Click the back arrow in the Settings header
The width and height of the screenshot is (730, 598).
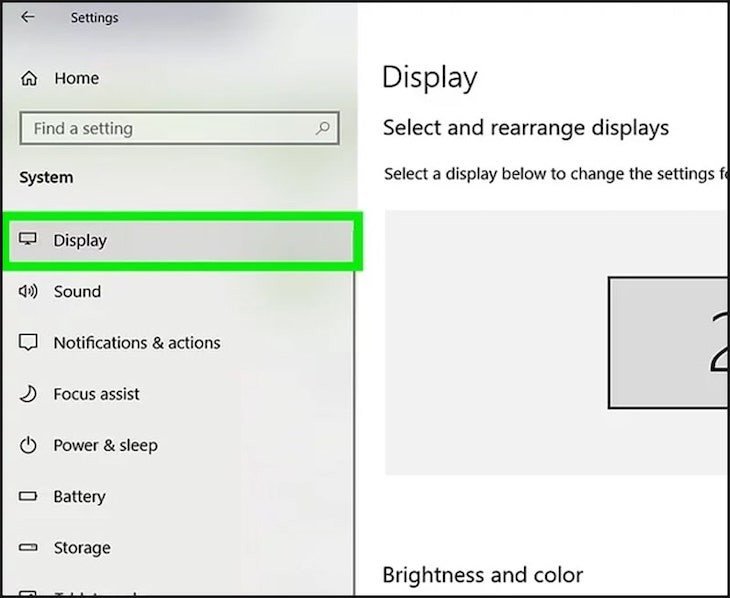coord(27,17)
